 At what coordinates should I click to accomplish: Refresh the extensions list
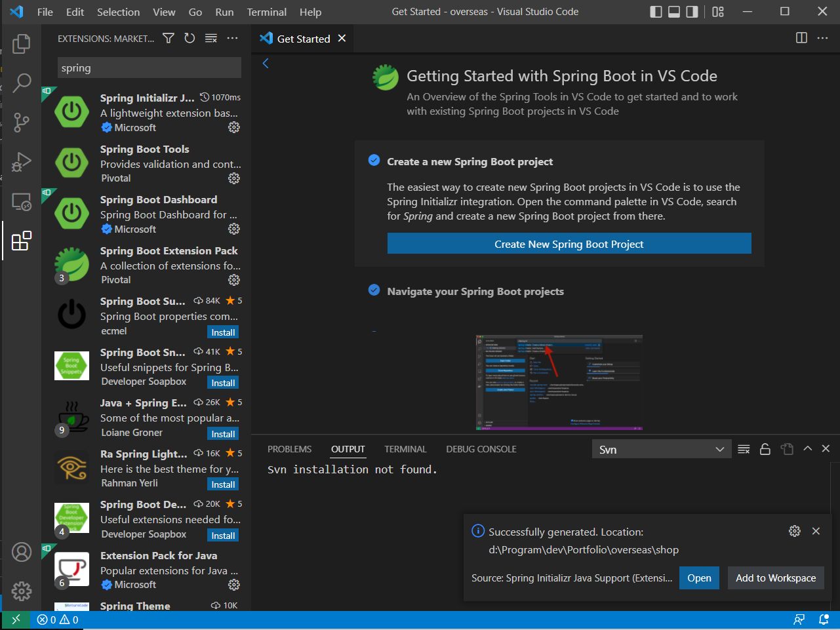pos(190,39)
